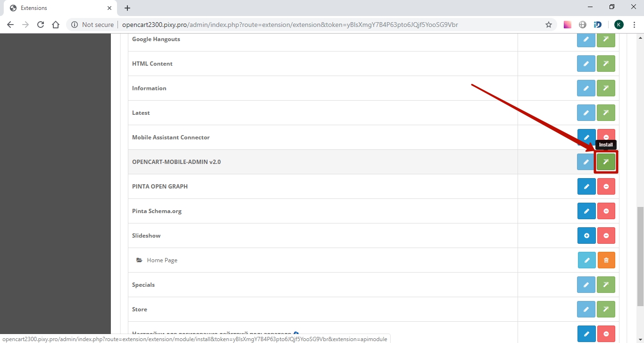The image size is (644, 343).
Task: Open a new browser tab
Action: pos(127,8)
